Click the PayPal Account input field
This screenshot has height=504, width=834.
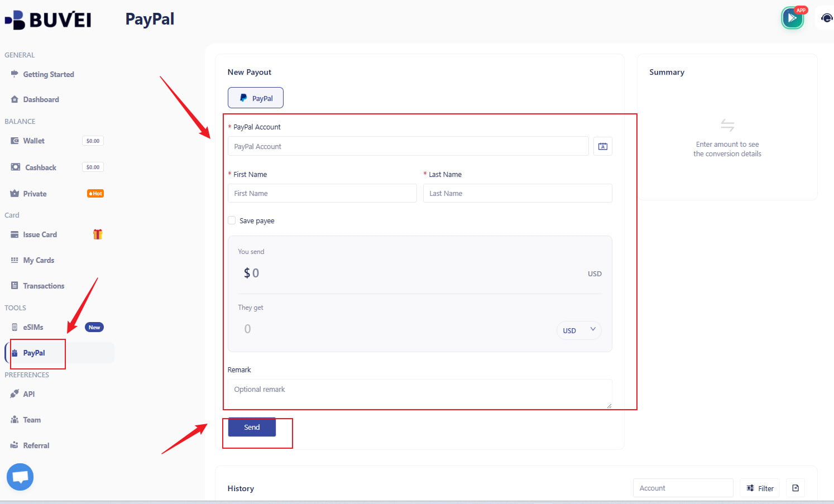pyautogui.click(x=408, y=146)
